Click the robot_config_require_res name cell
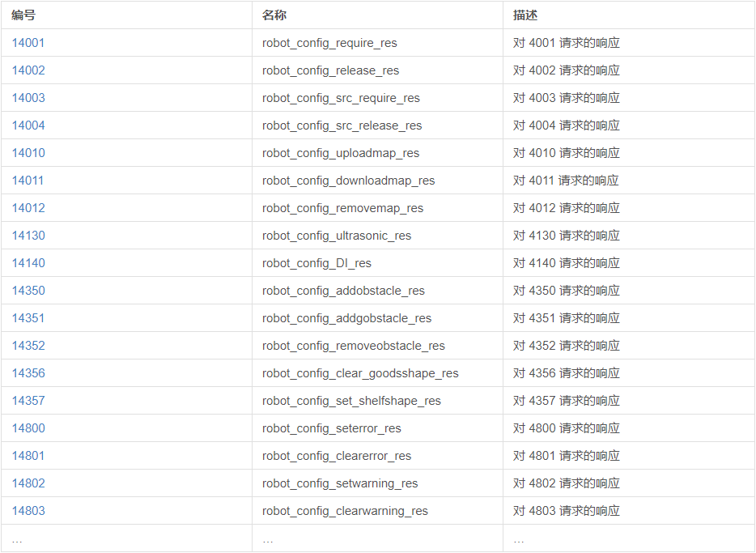This screenshot has width=756, height=553. 329,43
